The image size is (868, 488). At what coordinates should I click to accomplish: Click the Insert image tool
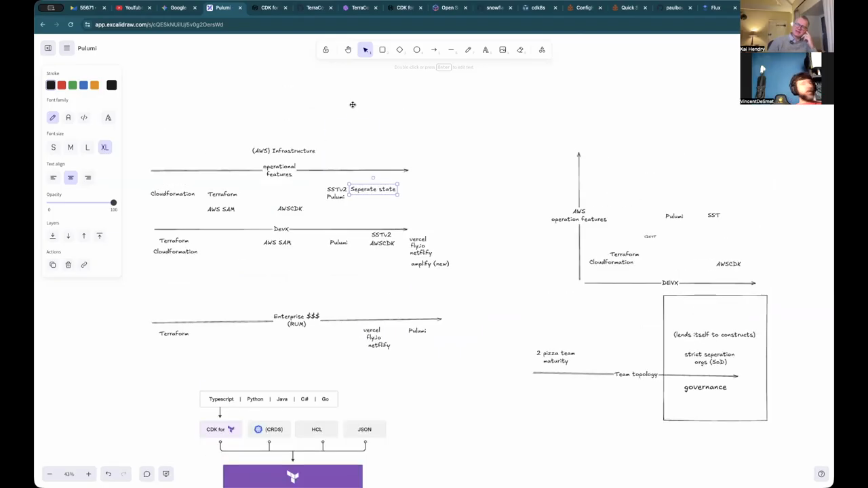click(502, 49)
